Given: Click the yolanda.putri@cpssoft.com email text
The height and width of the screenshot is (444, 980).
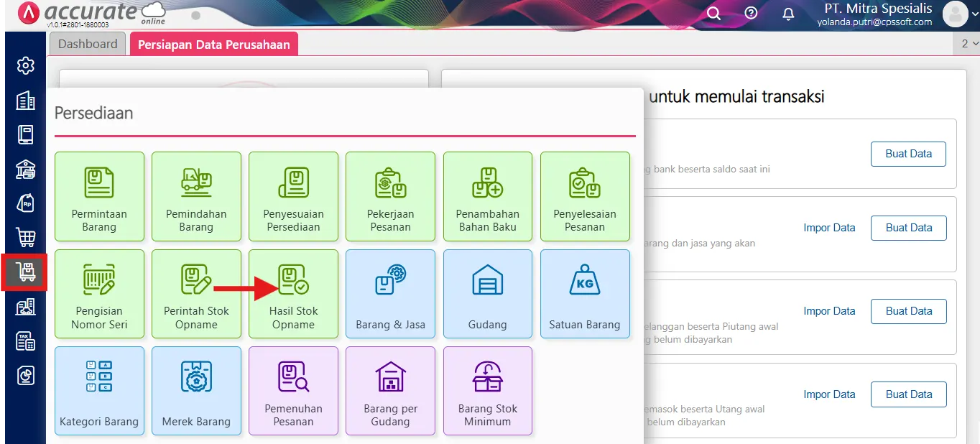Looking at the screenshot, I should 874,22.
